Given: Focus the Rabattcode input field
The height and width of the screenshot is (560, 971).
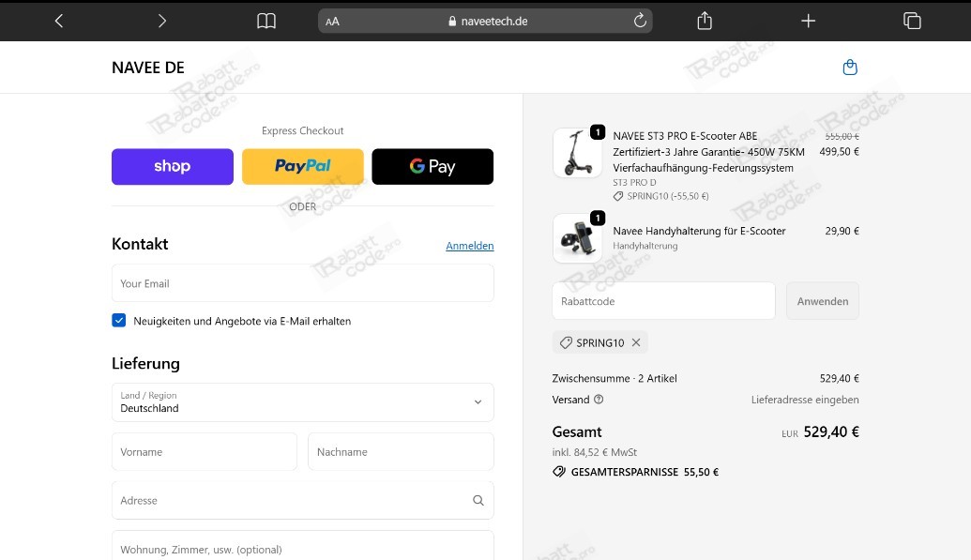Looking at the screenshot, I should point(663,301).
